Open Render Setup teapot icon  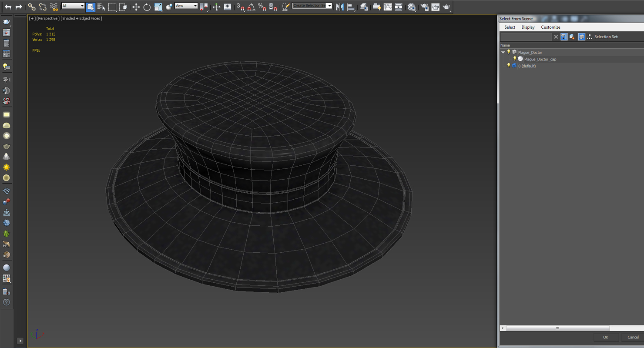click(424, 7)
